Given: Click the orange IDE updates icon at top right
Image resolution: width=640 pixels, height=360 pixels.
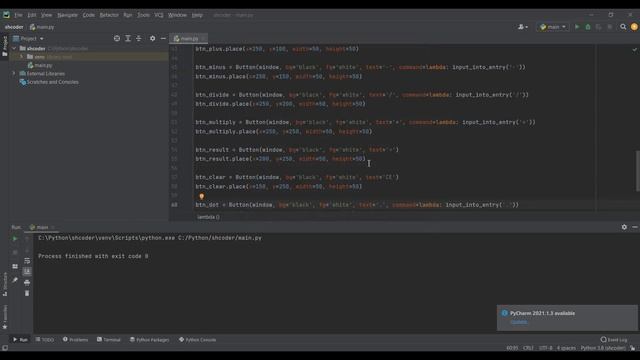Looking at the screenshot, I should pos(634,27).
